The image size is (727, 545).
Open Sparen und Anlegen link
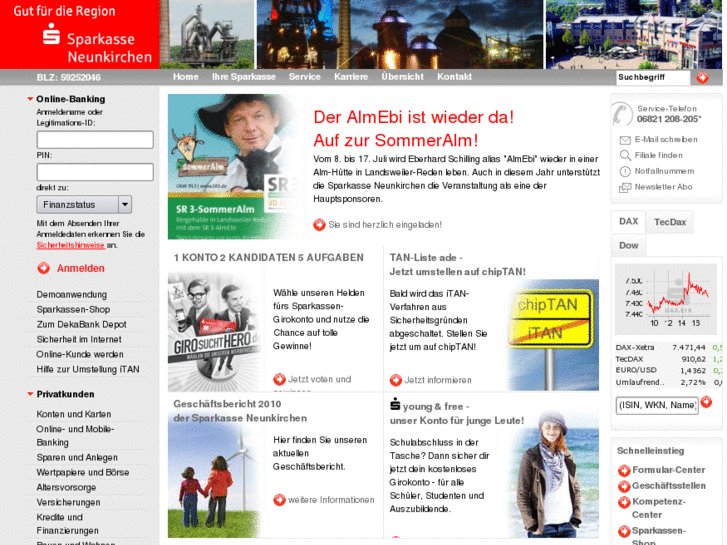coord(77,457)
